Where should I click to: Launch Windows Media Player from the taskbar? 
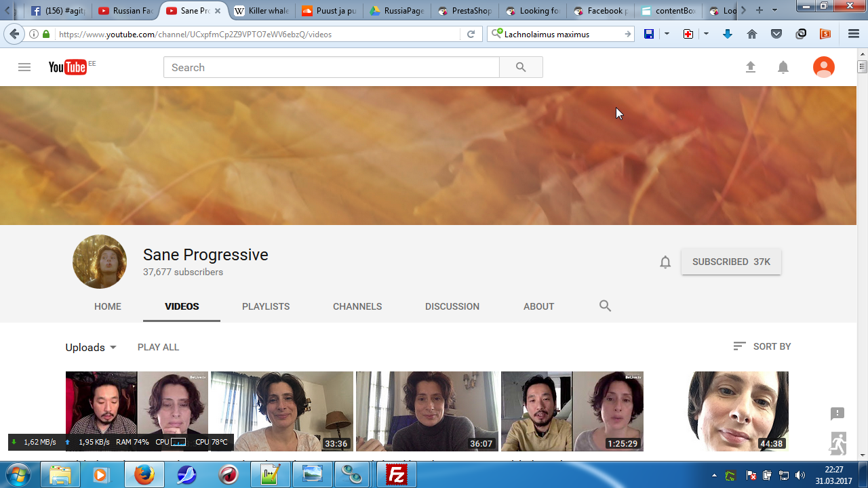coord(100,475)
